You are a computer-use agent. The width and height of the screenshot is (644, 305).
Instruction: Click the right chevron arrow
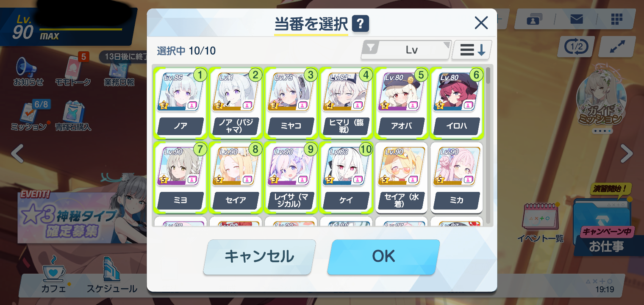[627, 153]
